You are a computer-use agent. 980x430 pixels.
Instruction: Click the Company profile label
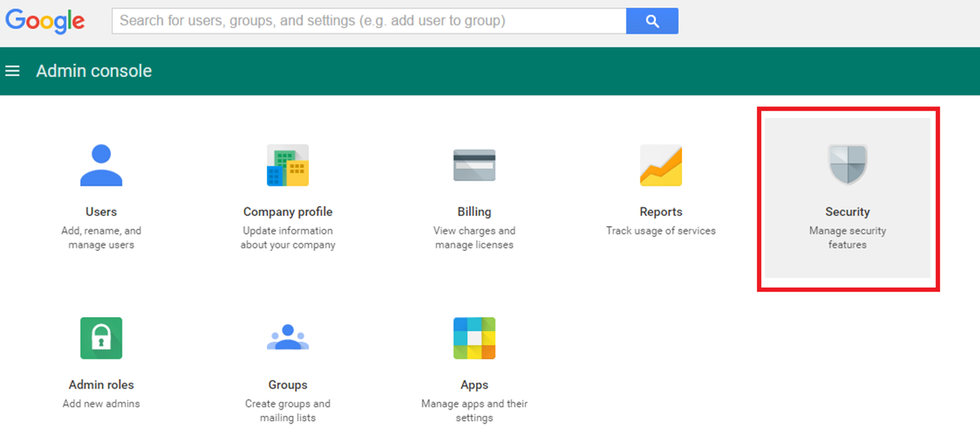[287, 212]
